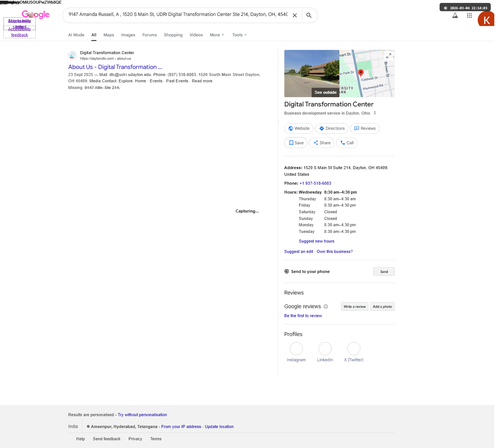Viewport: 500px width, 448px height.
Task: Click Suggest an edit
Action: coord(299,251)
